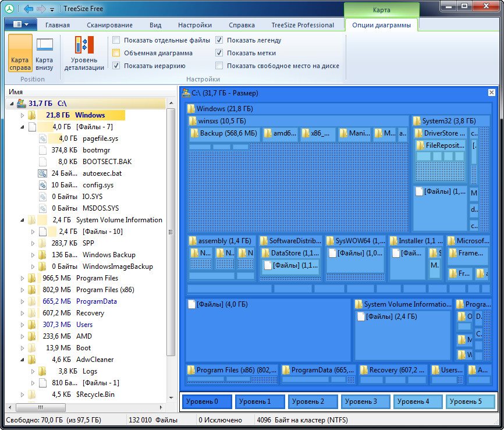Click the Installer folder icon in treemap
The height and width of the screenshot is (430, 504).
click(393, 241)
